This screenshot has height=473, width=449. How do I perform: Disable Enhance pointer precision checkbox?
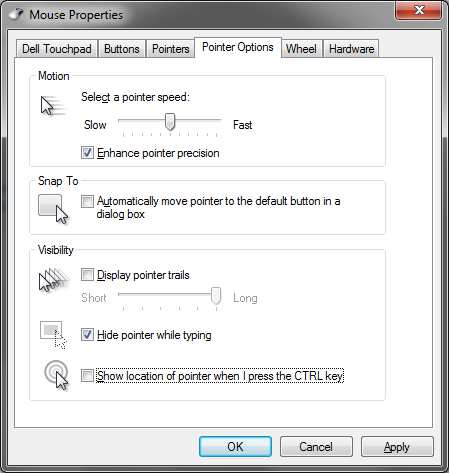click(x=87, y=153)
